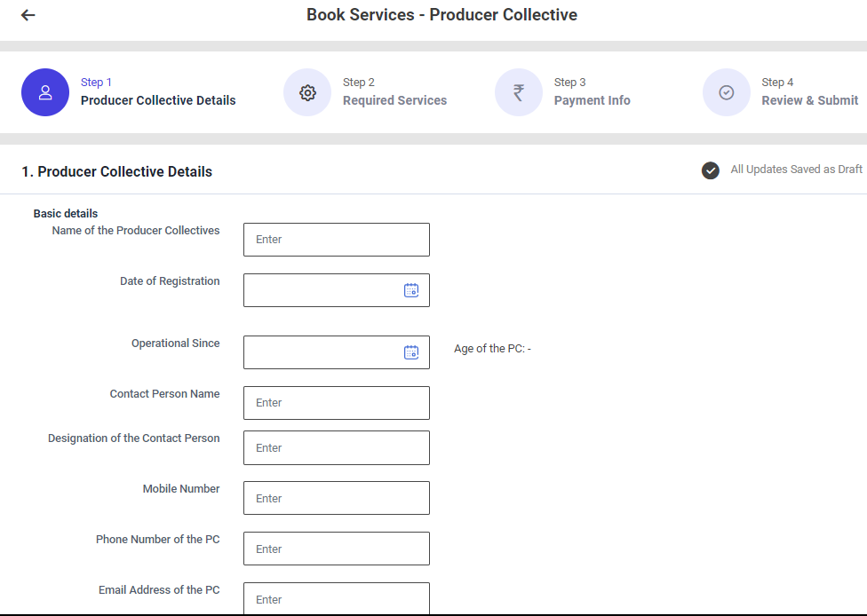Select the Producer Collective Details step label
867x616 pixels.
[x=158, y=100]
